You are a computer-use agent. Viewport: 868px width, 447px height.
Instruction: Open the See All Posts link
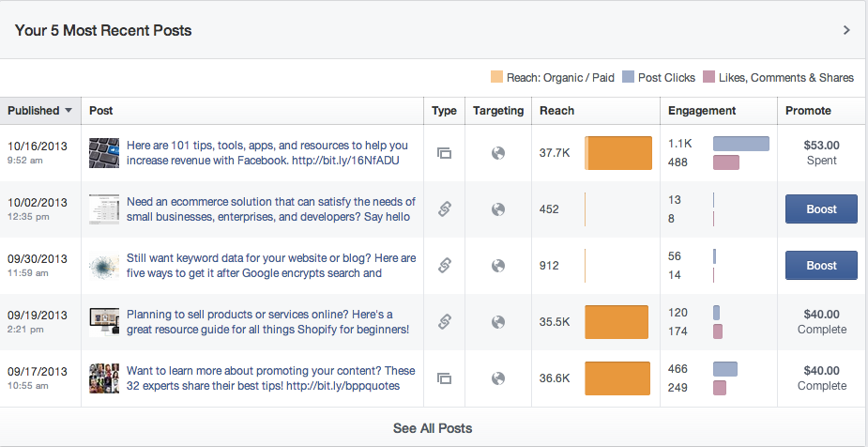[x=433, y=428]
